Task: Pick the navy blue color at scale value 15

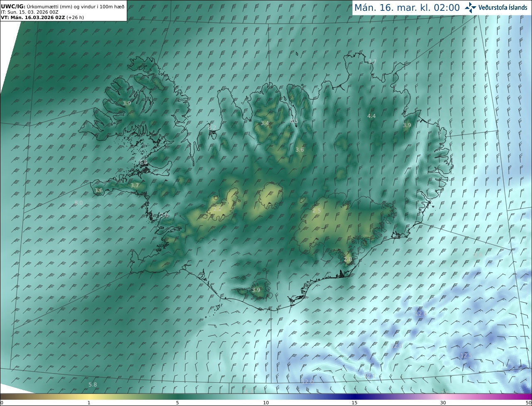Action: click(x=355, y=396)
